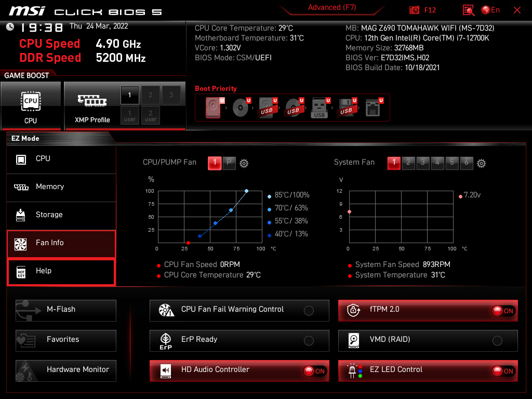Click the CPU Fan Fail Warning icon
The image size is (532, 399).
tap(166, 310)
